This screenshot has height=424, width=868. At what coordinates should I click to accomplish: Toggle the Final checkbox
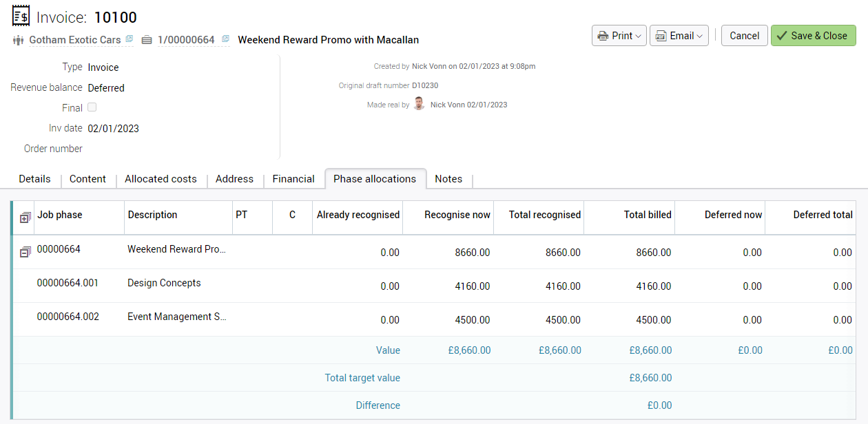[x=92, y=107]
